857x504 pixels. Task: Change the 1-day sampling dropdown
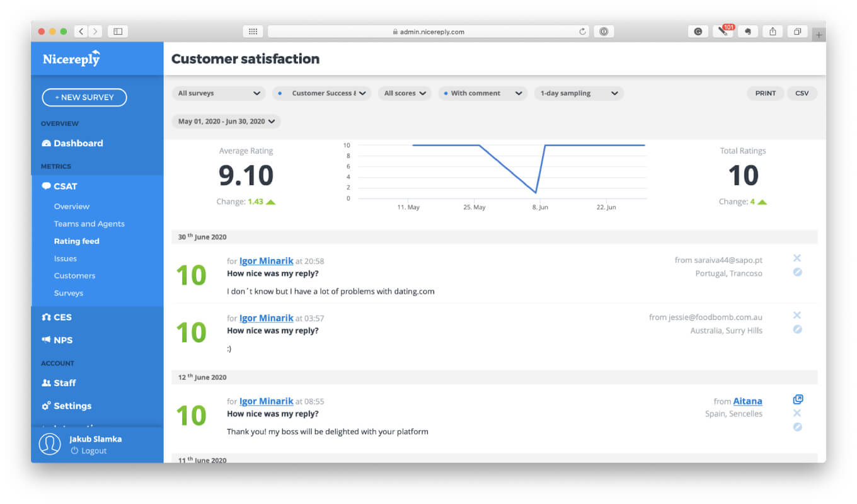tap(579, 93)
